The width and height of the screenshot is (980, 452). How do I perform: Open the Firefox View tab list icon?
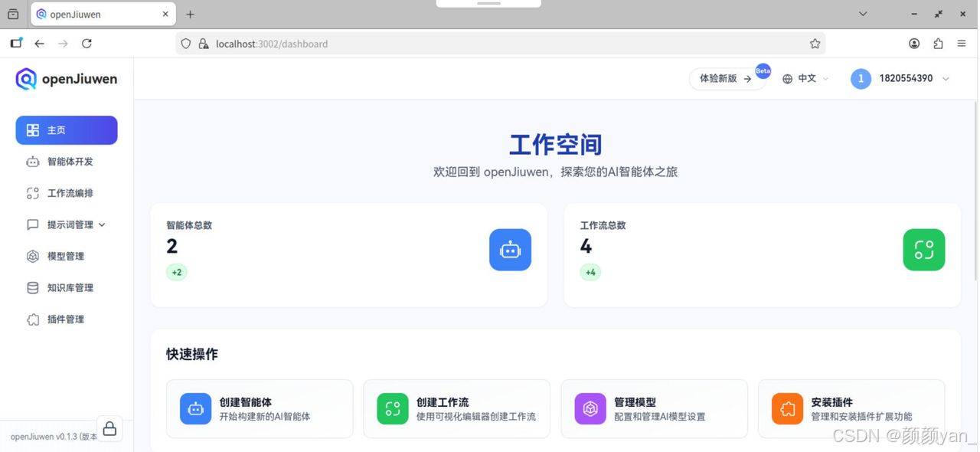coord(13,14)
